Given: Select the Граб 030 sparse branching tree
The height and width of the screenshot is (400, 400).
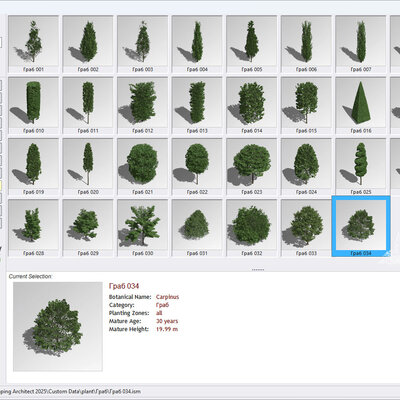Looking at the screenshot, I should (x=142, y=228).
